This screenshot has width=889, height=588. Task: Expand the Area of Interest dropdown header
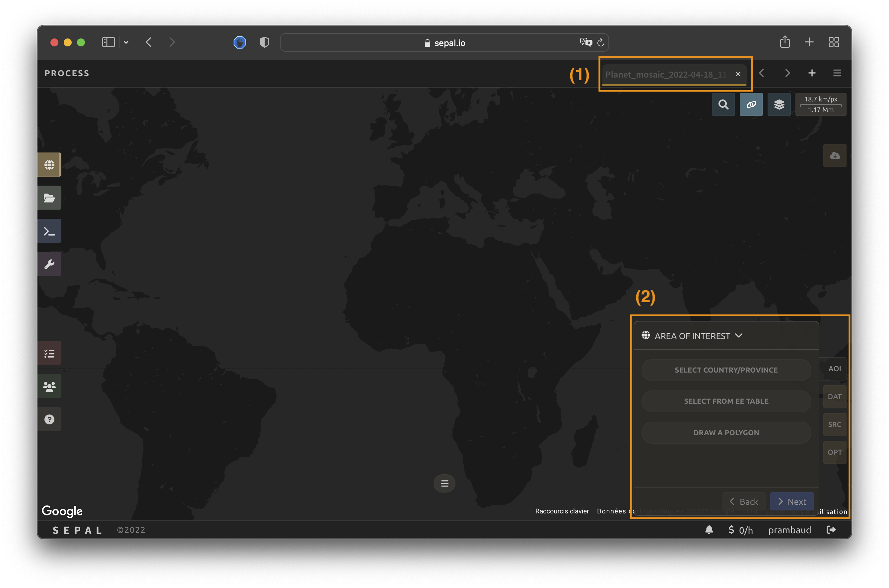click(x=698, y=336)
